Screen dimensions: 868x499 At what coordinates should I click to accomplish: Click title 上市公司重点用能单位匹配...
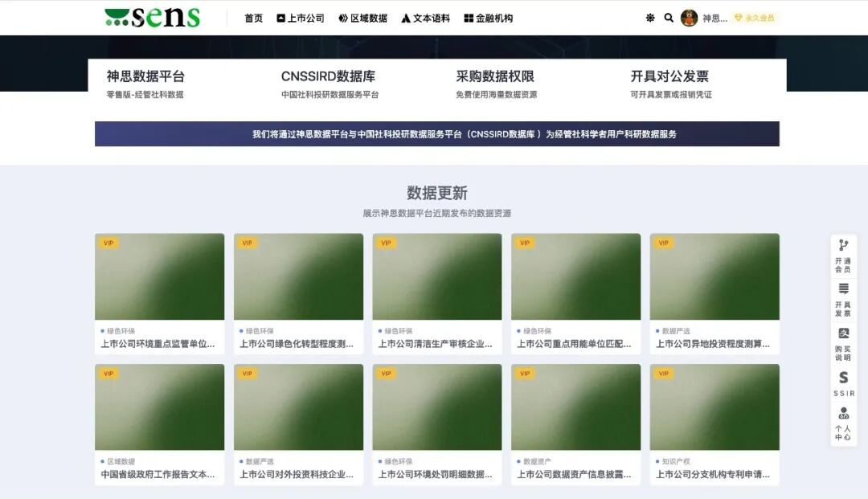click(574, 344)
